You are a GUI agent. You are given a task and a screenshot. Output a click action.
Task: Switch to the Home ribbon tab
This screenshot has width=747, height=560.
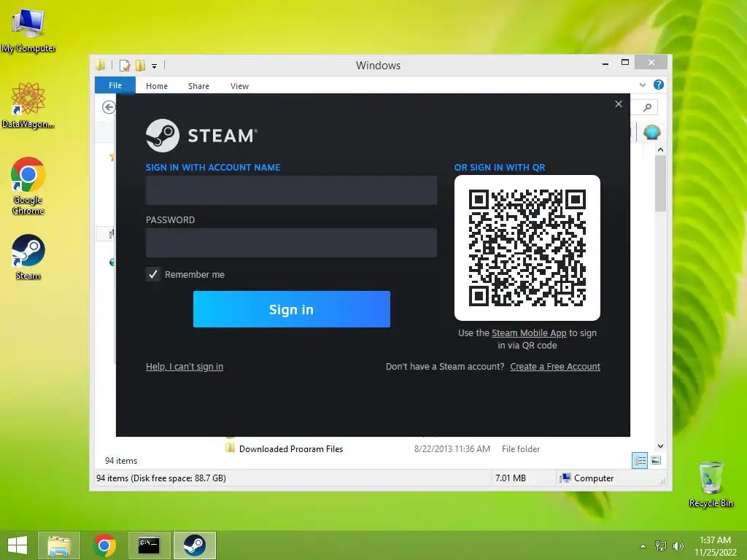157,86
